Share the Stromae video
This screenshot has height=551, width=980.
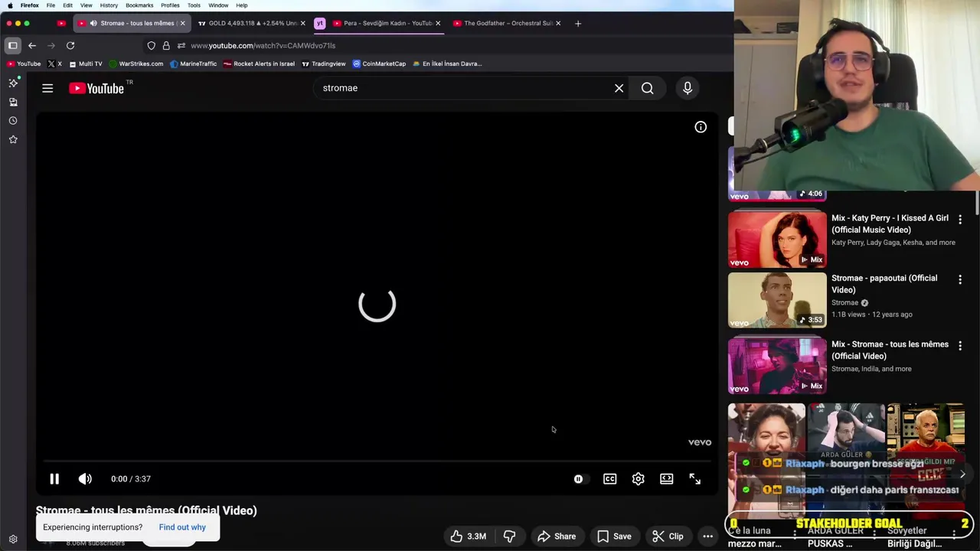(x=556, y=536)
